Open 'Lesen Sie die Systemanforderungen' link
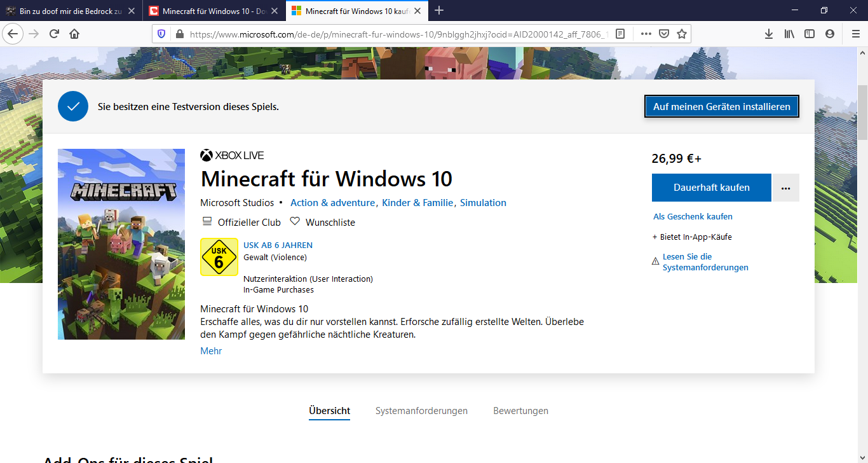 705,262
